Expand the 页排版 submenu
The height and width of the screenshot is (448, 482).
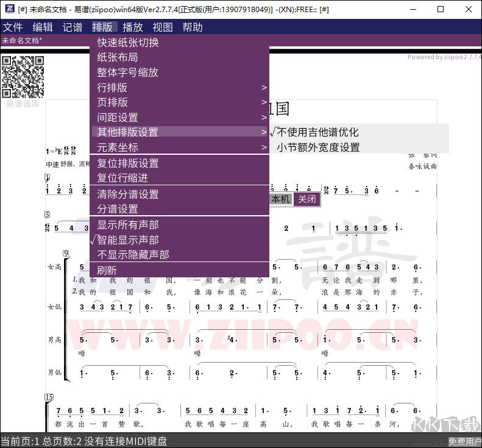click(180, 102)
